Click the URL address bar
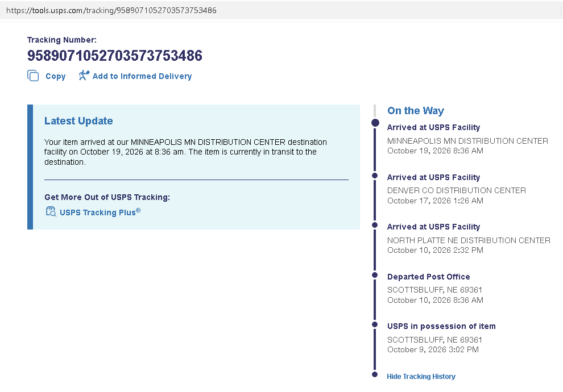 click(280, 10)
